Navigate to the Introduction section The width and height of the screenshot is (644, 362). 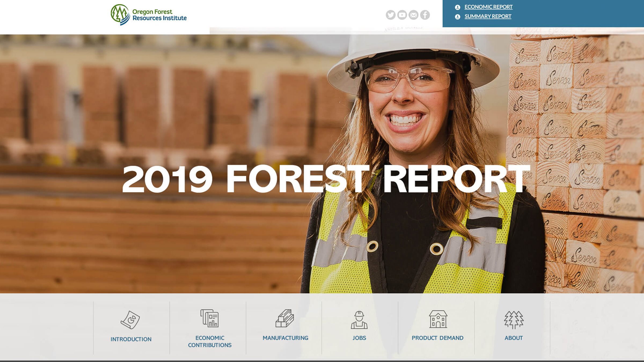click(x=130, y=339)
